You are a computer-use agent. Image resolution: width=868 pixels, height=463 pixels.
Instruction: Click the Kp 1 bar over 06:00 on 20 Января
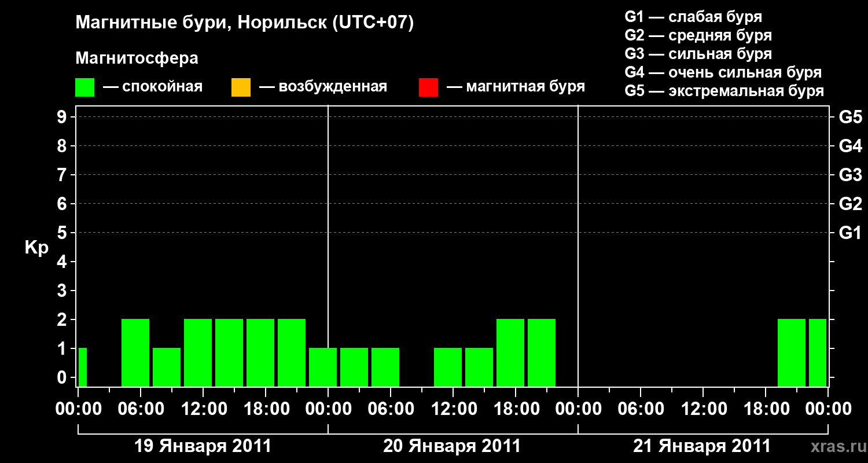click(x=385, y=367)
